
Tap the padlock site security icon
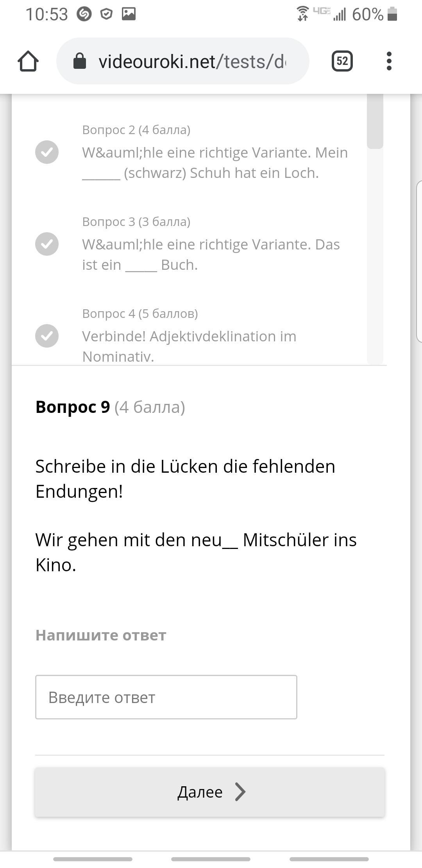click(x=80, y=61)
